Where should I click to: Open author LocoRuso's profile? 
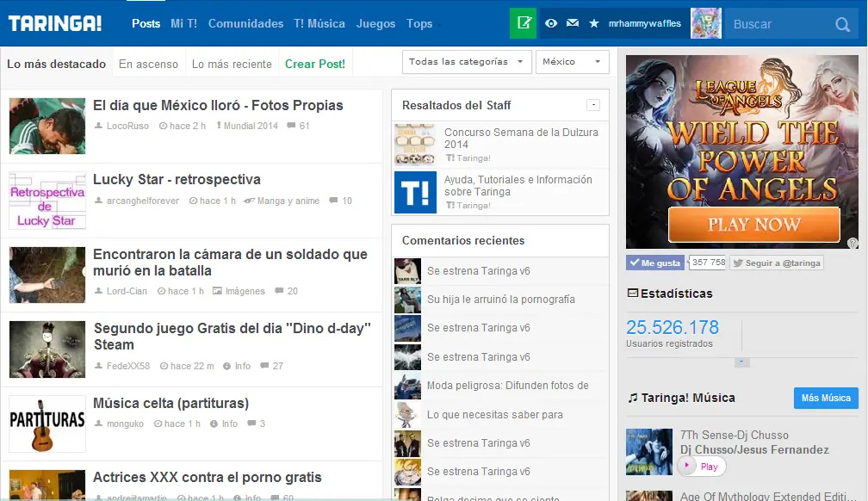tap(127, 126)
